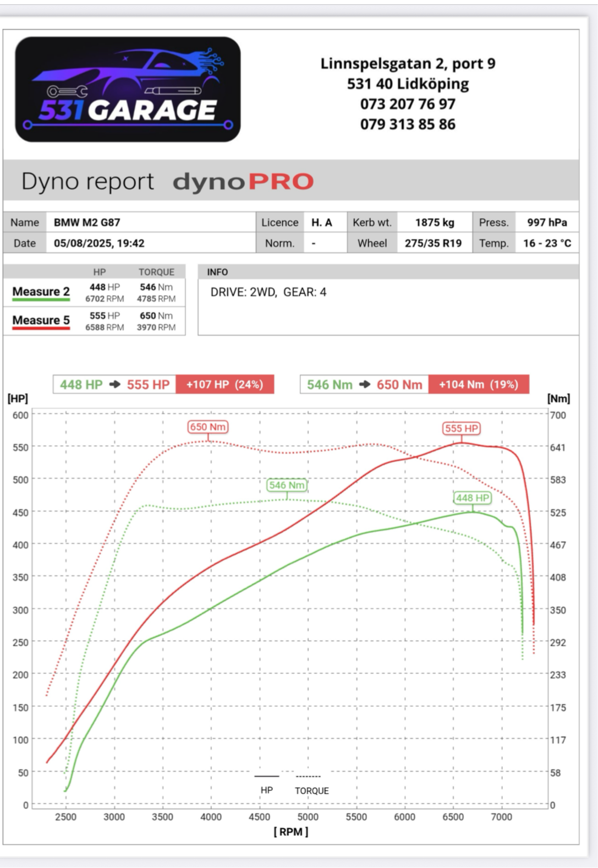The image size is (598, 868).
Task: Click the Measure 2 legend entry
Action: pyautogui.click(x=41, y=292)
